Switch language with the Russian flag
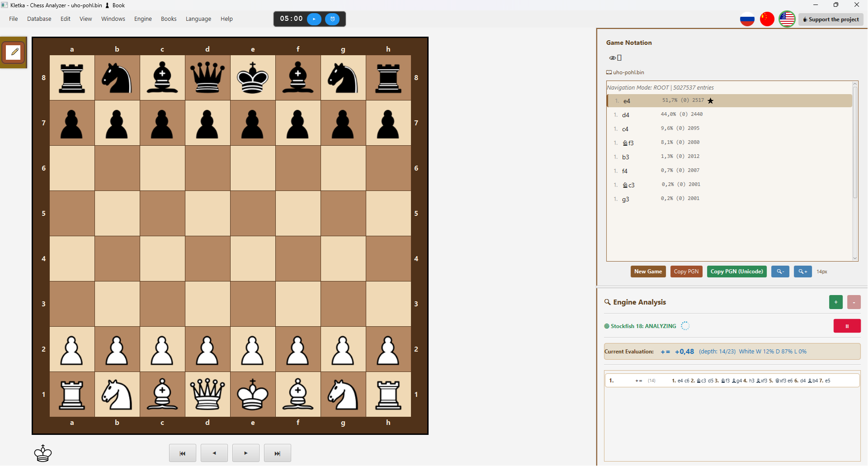The height and width of the screenshot is (467, 868). [x=747, y=19]
